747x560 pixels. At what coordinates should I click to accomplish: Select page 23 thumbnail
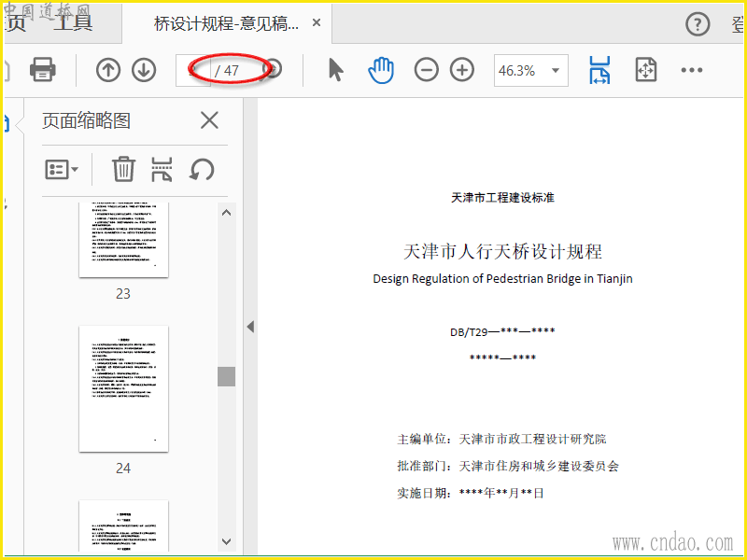click(123, 240)
